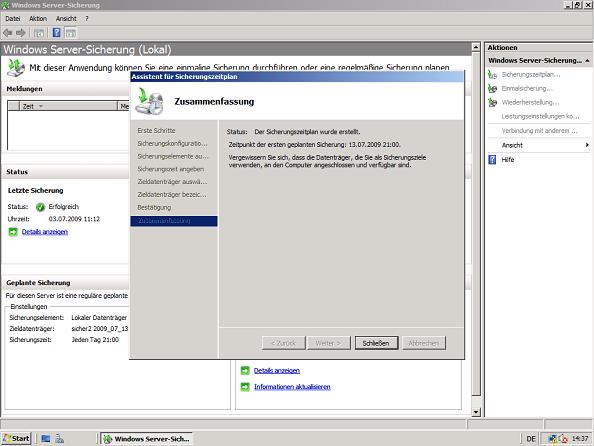Click the network tray icon
The width and height of the screenshot is (594, 446).
click(x=552, y=439)
